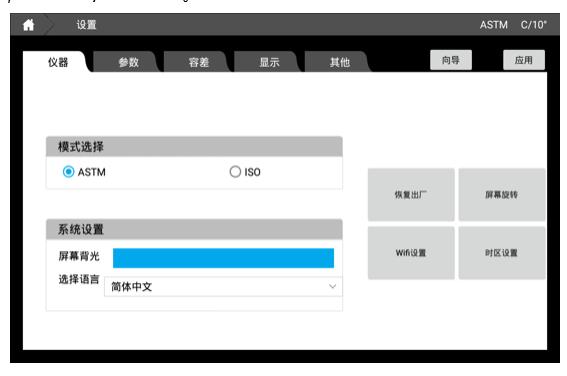Click the 向导 wizard button

[x=451, y=60]
